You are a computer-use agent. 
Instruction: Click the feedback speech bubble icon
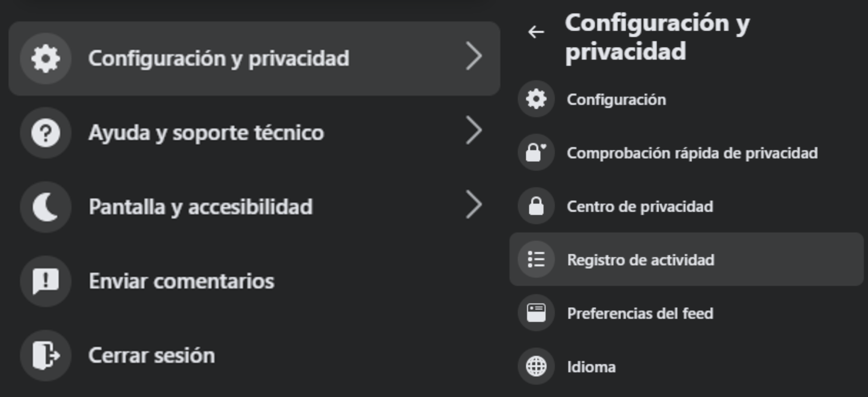tap(45, 280)
